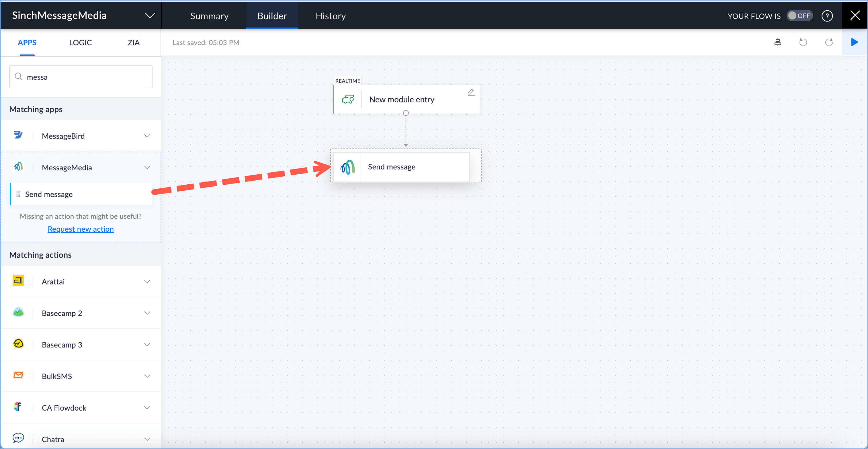The image size is (868, 449).
Task: Open the SinchMessageMedia flow name dropdown
Action: (x=150, y=15)
